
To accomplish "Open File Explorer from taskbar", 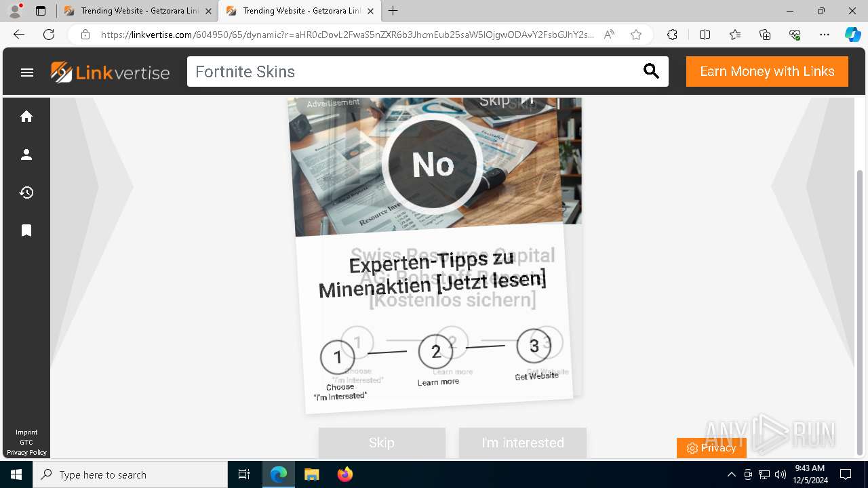I will (x=311, y=474).
